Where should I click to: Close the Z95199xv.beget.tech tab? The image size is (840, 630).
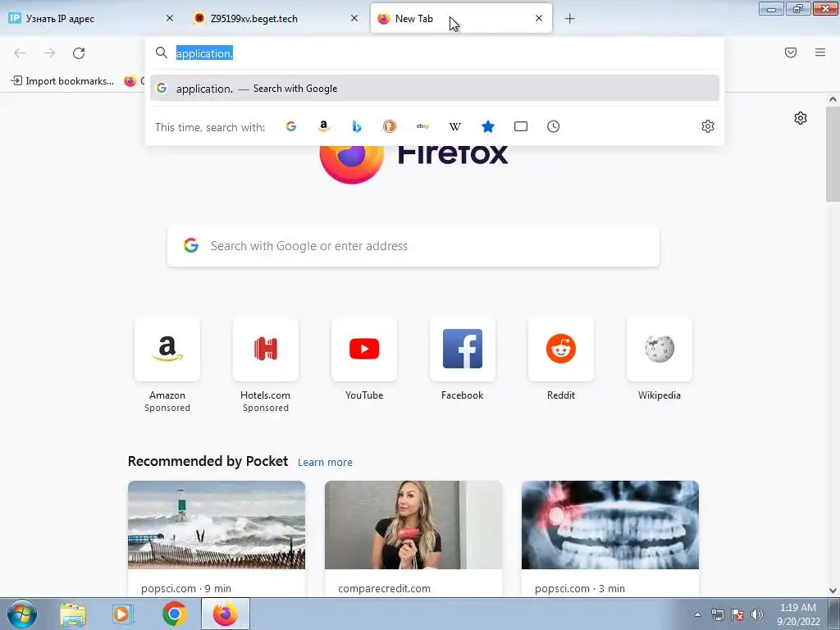coord(354,18)
